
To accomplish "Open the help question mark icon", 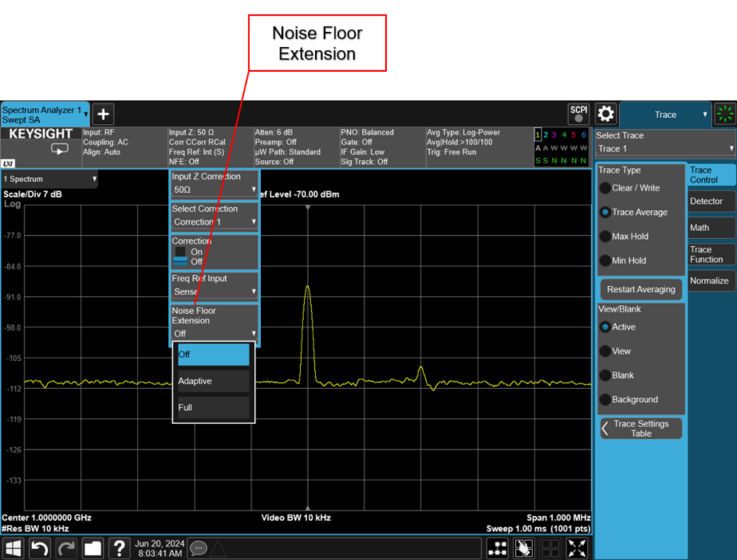I will [119, 548].
